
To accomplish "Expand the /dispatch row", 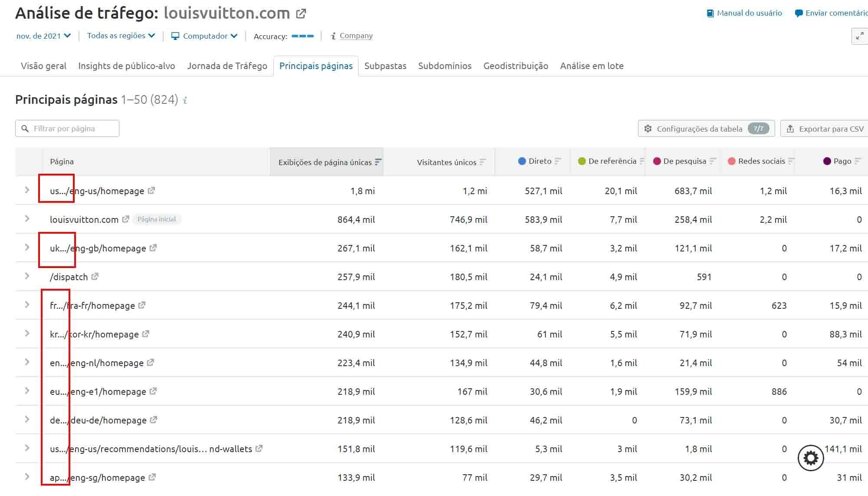I will (x=27, y=276).
